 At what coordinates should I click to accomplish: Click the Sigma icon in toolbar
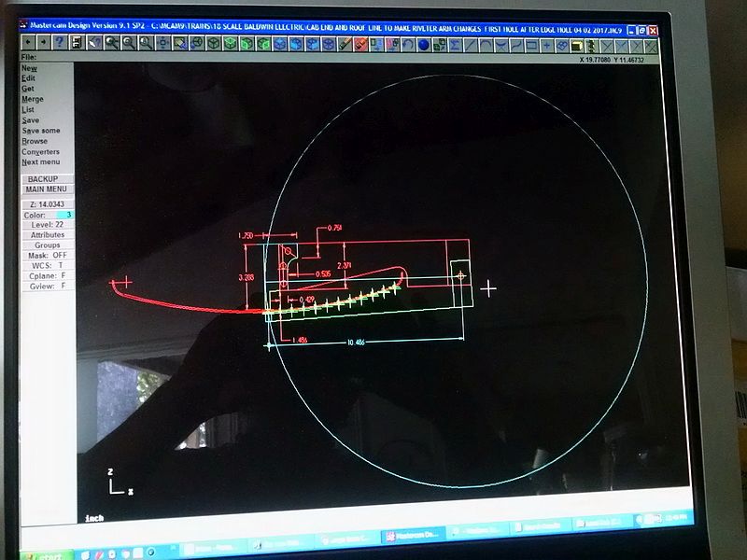click(455, 45)
